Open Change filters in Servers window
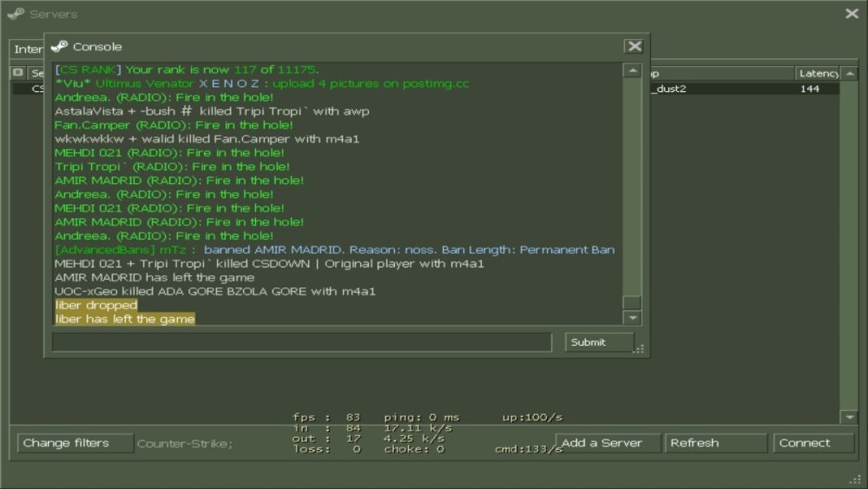This screenshot has height=489, width=868. (x=76, y=443)
